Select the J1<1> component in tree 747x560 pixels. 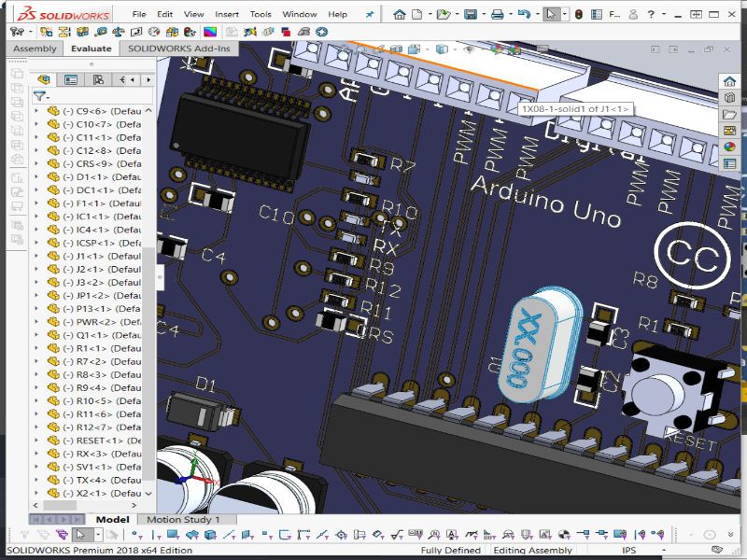93,256
